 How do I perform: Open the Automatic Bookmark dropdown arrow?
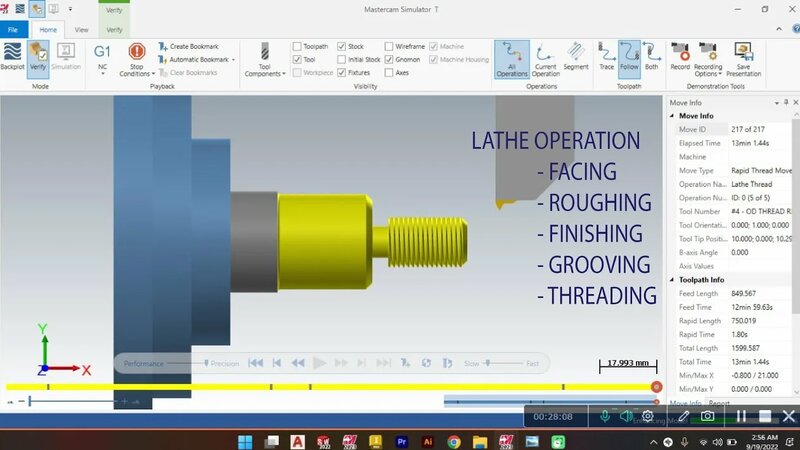click(x=233, y=60)
